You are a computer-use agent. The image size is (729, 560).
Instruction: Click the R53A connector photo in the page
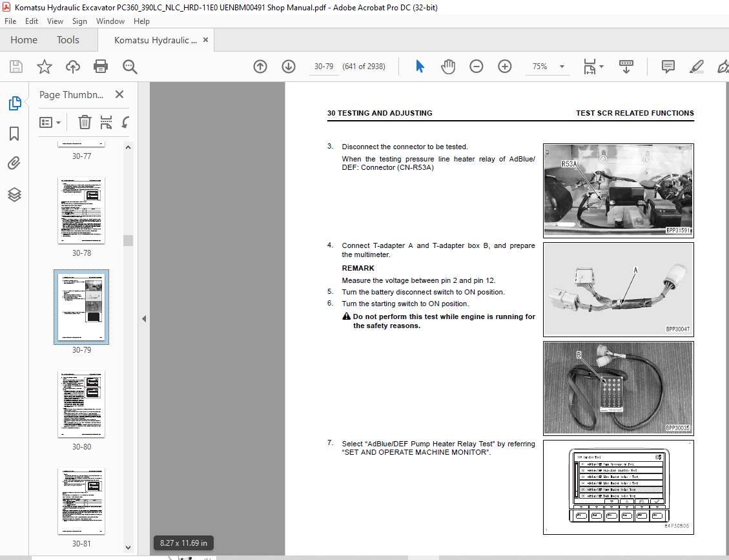619,191
